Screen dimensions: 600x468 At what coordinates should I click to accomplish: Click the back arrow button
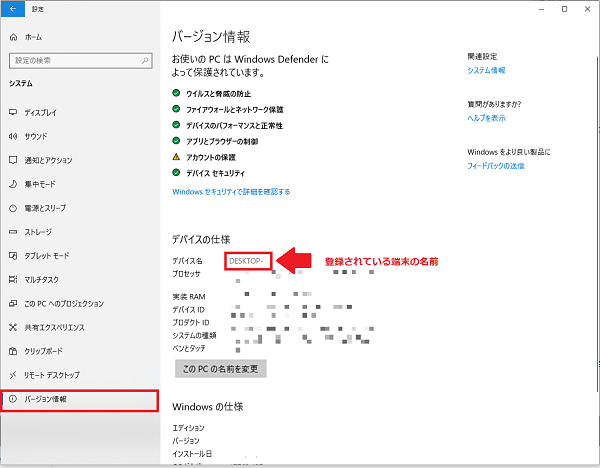[x=13, y=9]
